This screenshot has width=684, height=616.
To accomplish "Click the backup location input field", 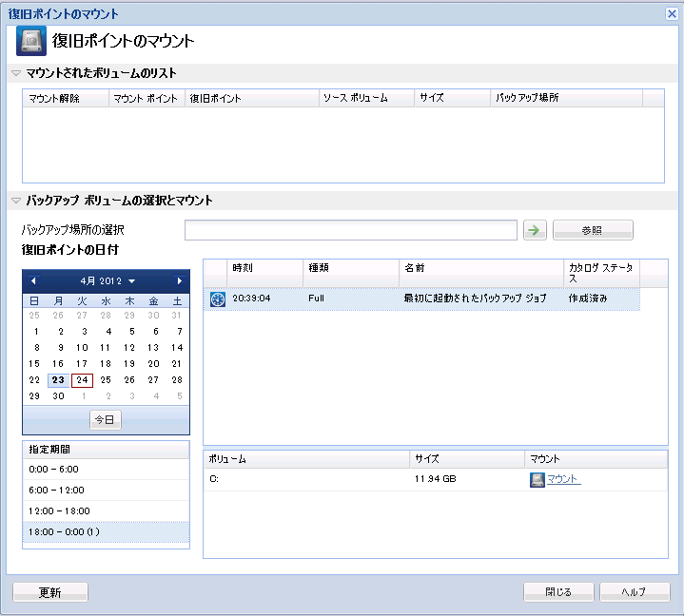I will point(350,230).
